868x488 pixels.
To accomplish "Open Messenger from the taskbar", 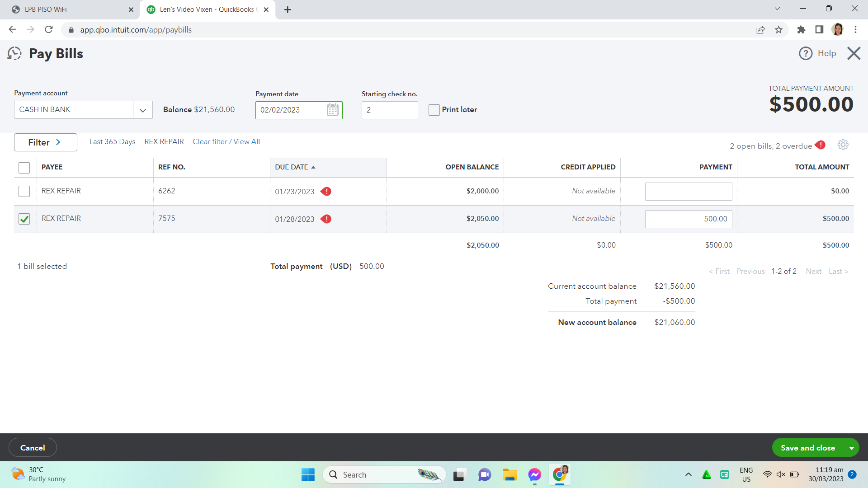I will [534, 475].
